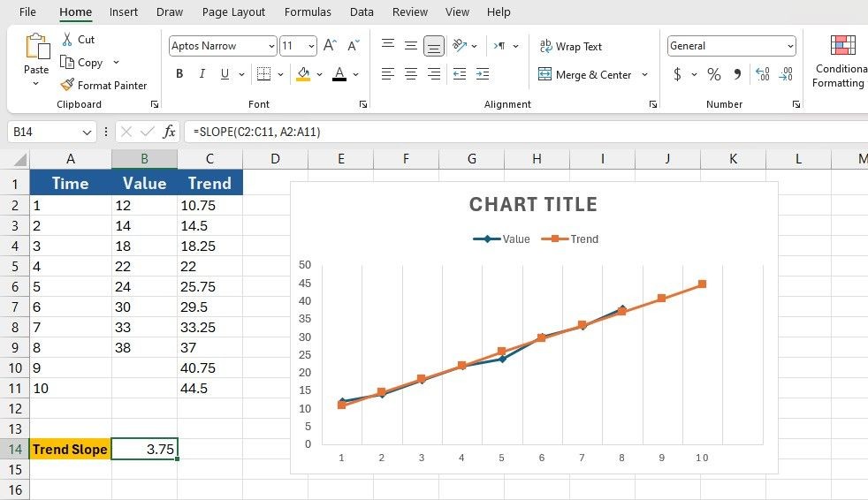This screenshot has width=868, height=500.
Task: Click the Insert Function fx icon
Action: point(169,132)
